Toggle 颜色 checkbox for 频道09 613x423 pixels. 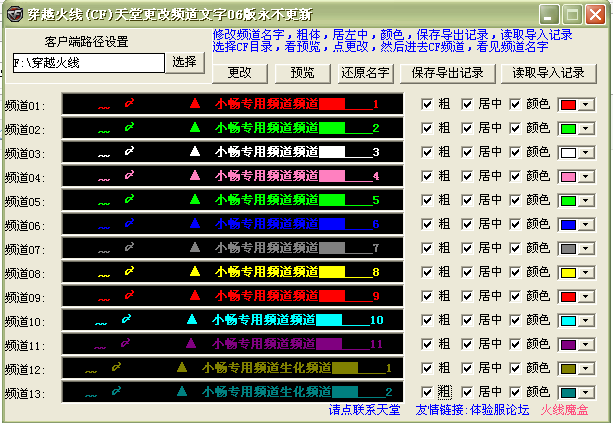[x=515, y=296]
